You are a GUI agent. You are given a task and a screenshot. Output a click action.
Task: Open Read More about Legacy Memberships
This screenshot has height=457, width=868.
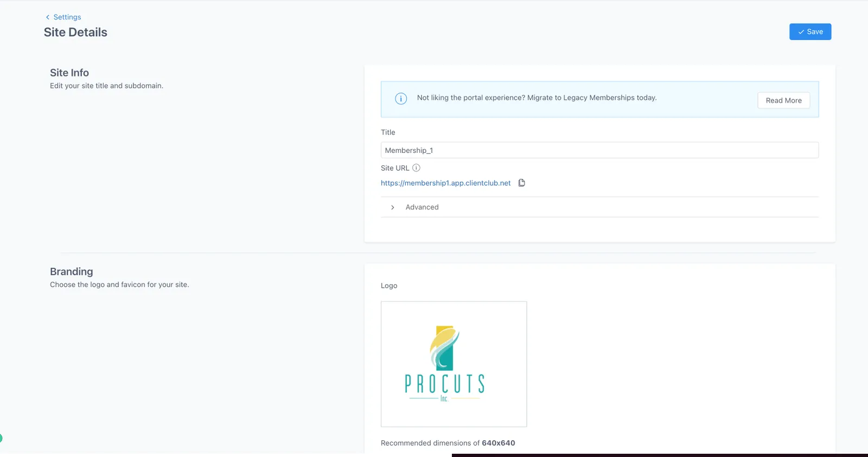pyautogui.click(x=783, y=100)
